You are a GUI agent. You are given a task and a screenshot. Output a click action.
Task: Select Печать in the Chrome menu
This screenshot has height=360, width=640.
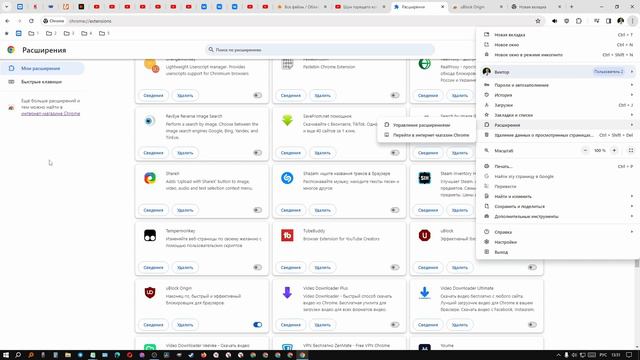(558, 167)
